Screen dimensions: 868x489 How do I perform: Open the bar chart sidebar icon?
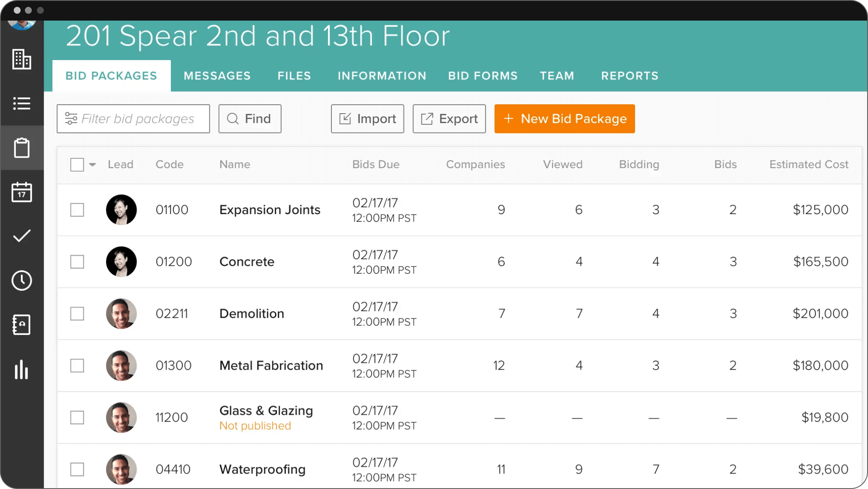click(21, 369)
